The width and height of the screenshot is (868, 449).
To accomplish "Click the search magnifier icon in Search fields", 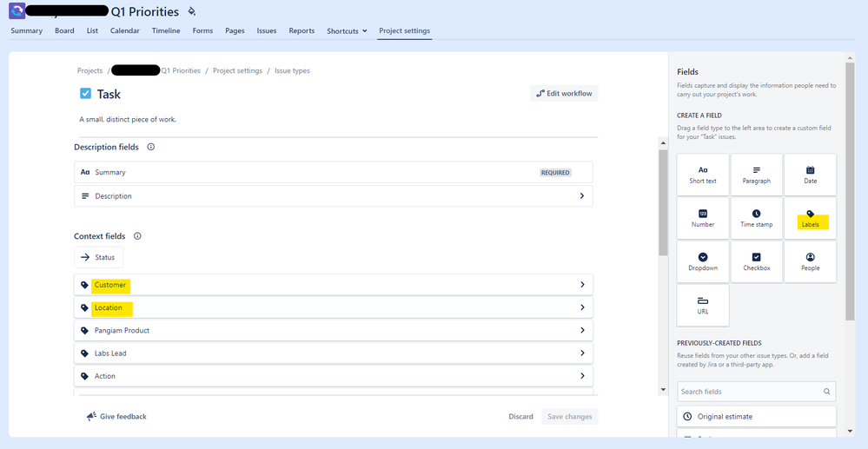I will (x=826, y=392).
